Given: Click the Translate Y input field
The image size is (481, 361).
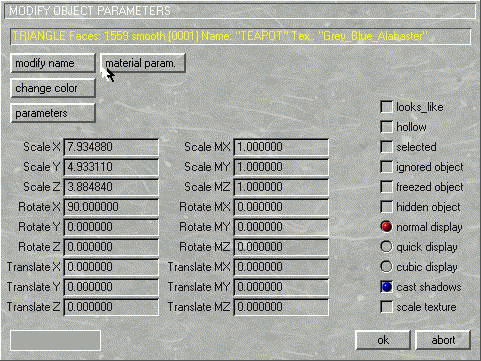Looking at the screenshot, I should (x=111, y=287).
